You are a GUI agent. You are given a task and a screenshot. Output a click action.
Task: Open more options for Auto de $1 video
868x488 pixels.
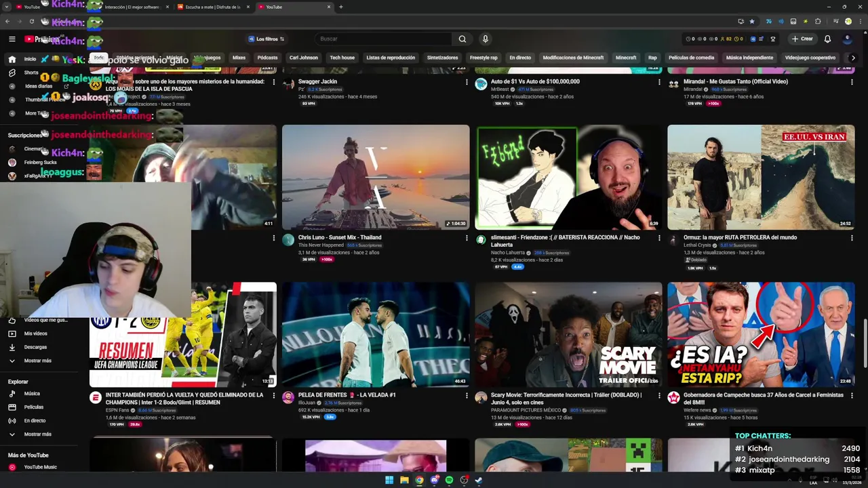(659, 82)
